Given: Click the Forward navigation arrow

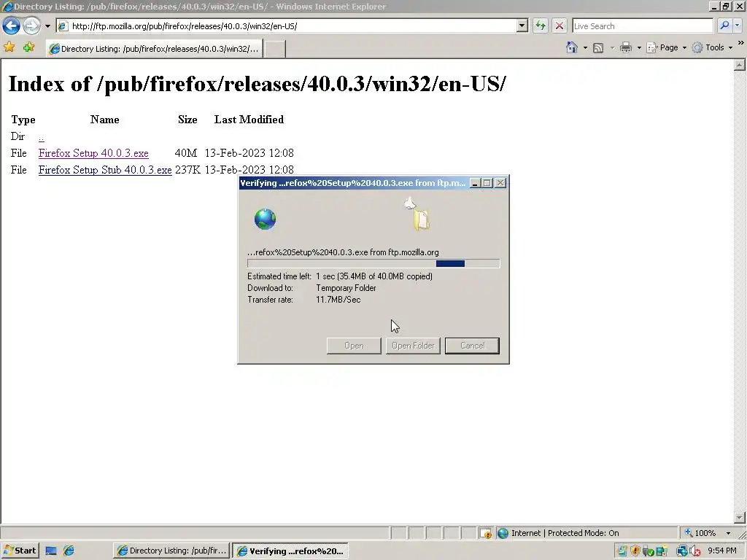Looking at the screenshot, I should coord(32,26).
